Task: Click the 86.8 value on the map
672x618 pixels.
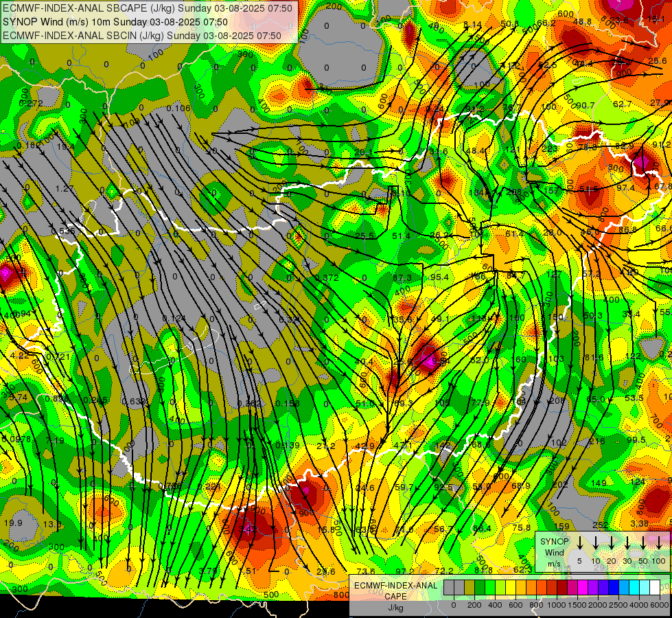Action: 627,229
